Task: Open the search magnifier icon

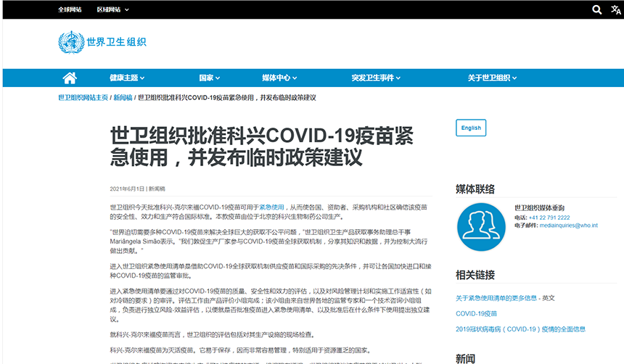Action: pyautogui.click(x=596, y=9)
